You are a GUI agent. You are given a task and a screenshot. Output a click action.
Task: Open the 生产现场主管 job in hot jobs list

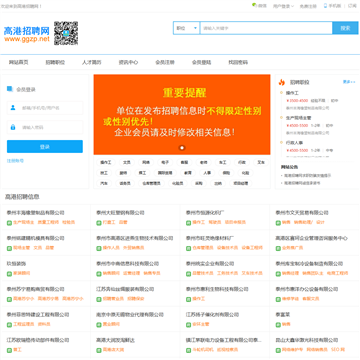click(x=298, y=118)
